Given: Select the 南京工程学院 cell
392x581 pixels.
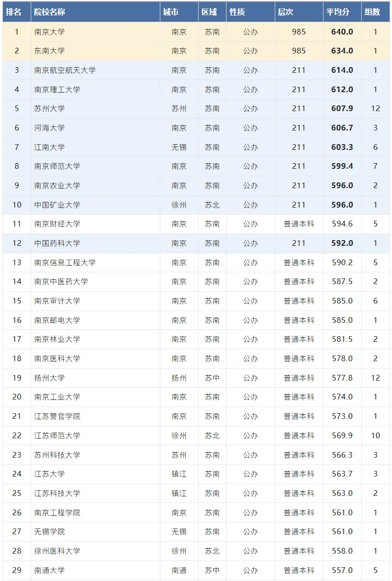Looking at the screenshot, I should coord(95,513).
